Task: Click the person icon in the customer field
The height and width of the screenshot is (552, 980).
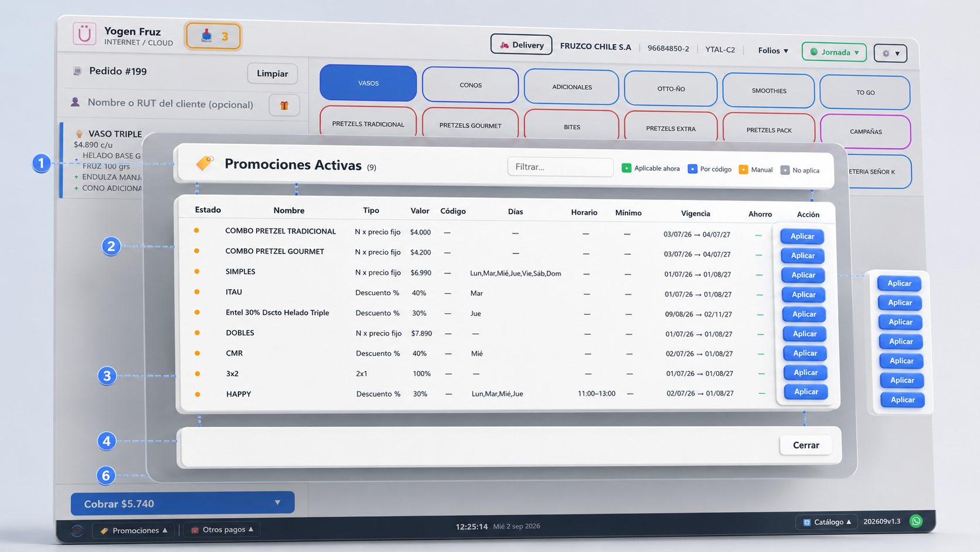Action: click(x=75, y=102)
